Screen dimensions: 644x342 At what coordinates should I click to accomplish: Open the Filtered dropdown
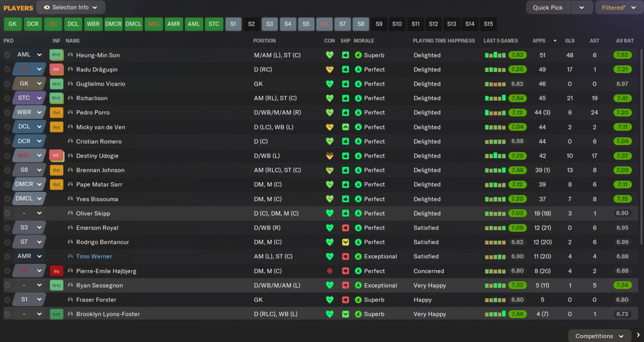pyautogui.click(x=618, y=8)
